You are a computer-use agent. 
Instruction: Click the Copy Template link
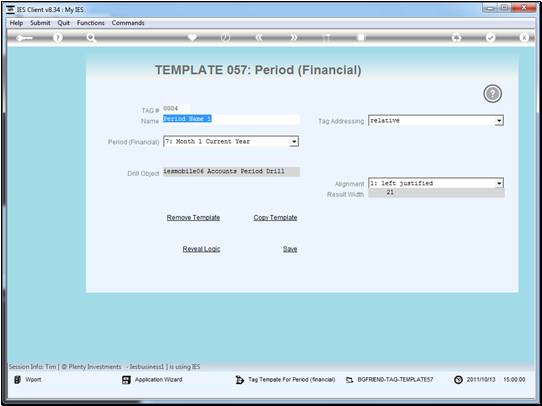pos(275,218)
